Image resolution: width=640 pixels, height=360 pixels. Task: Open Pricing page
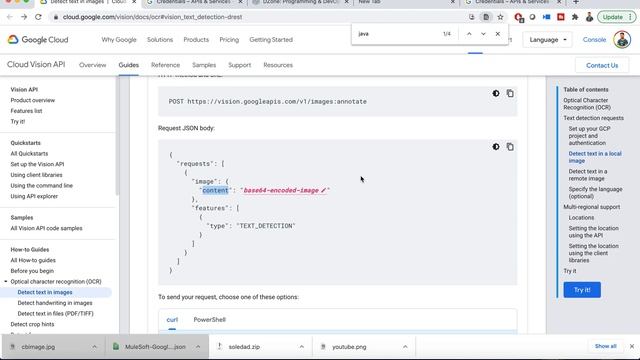pyautogui.click(x=229, y=40)
